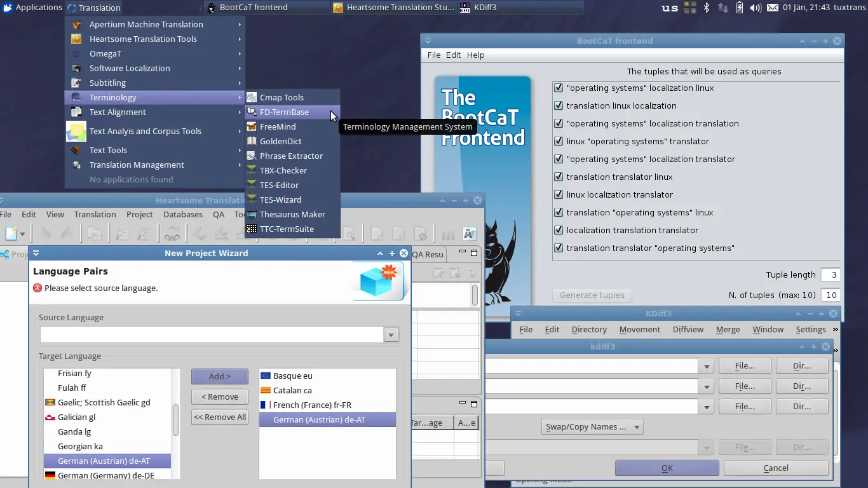Image resolution: width=868 pixels, height=488 pixels.
Task: Click the Tuple length field
Action: tap(830, 274)
